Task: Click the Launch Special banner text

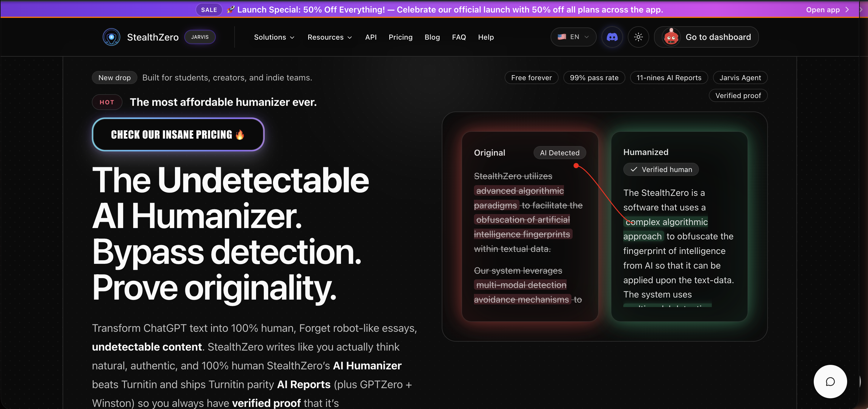Action: coord(450,10)
